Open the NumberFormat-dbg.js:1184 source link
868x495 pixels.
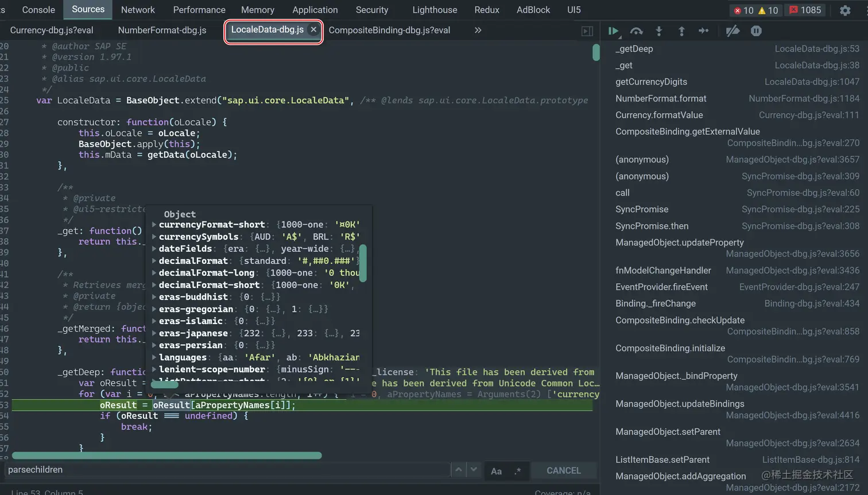[x=804, y=99]
